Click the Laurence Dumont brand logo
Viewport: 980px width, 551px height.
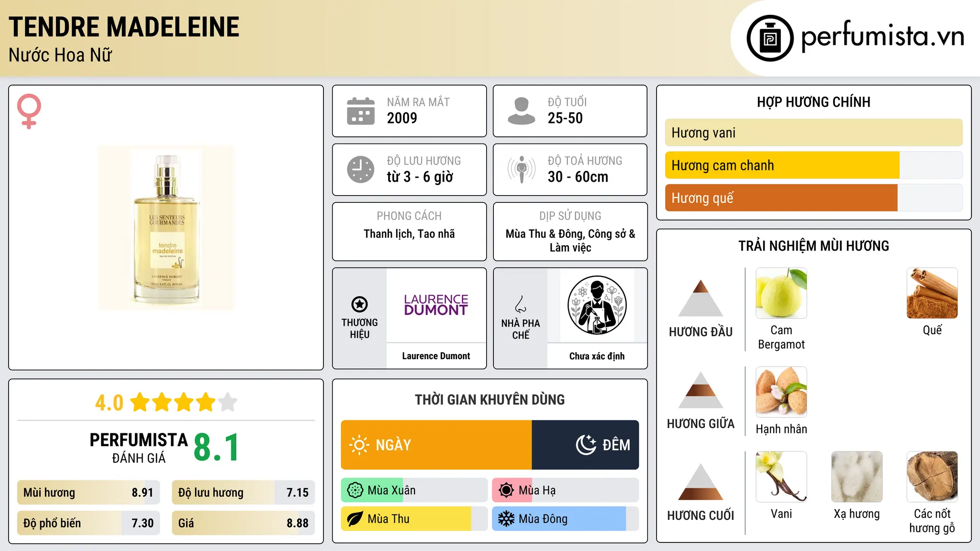tap(436, 305)
